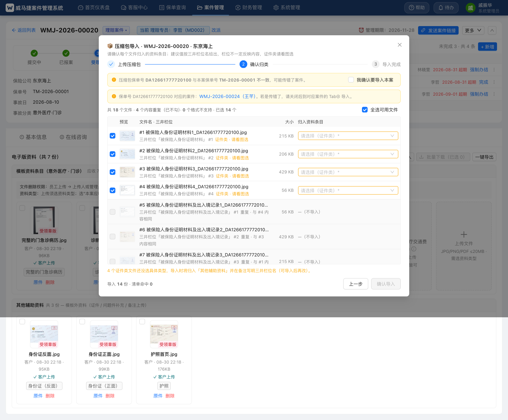This screenshot has width=508, height=420.
Task: Click the upload plus icon in 上传文件 card
Action: click(464, 234)
